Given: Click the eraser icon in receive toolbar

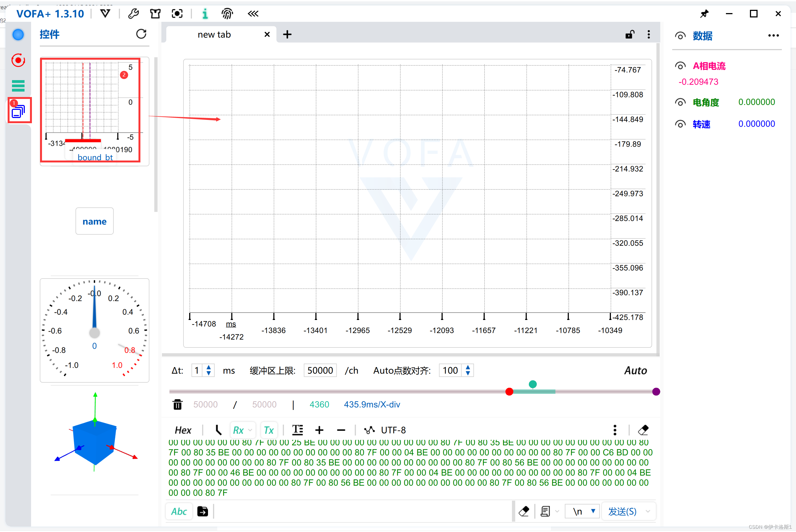Looking at the screenshot, I should [643, 430].
